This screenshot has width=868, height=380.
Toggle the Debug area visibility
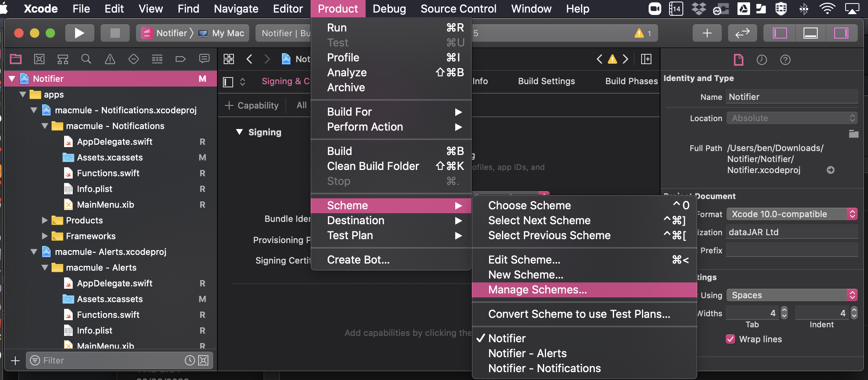(x=810, y=33)
